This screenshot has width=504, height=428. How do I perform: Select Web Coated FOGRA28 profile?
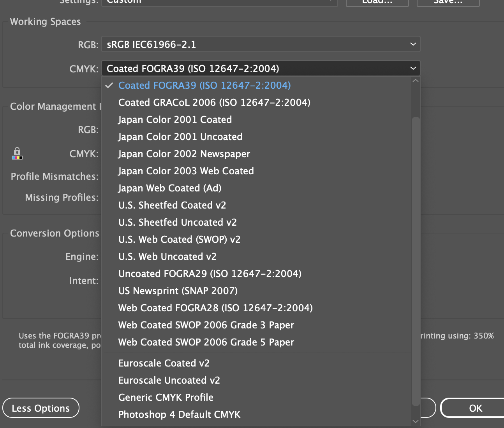coord(256,308)
